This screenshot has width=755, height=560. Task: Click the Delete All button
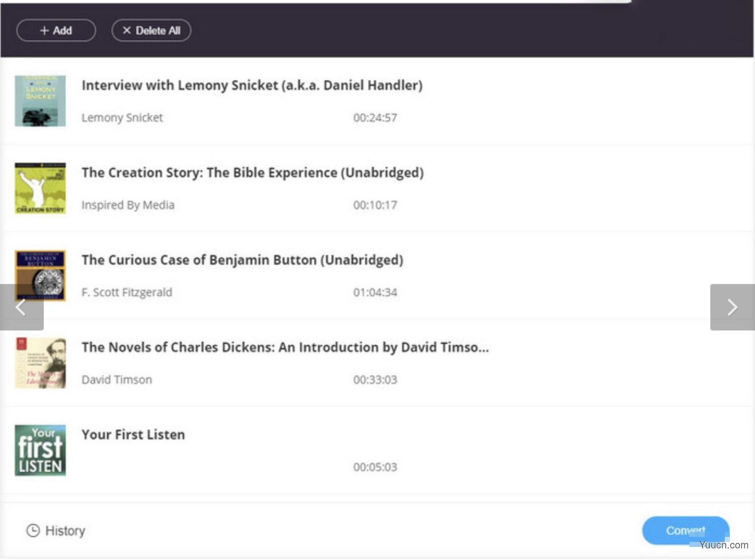click(151, 30)
